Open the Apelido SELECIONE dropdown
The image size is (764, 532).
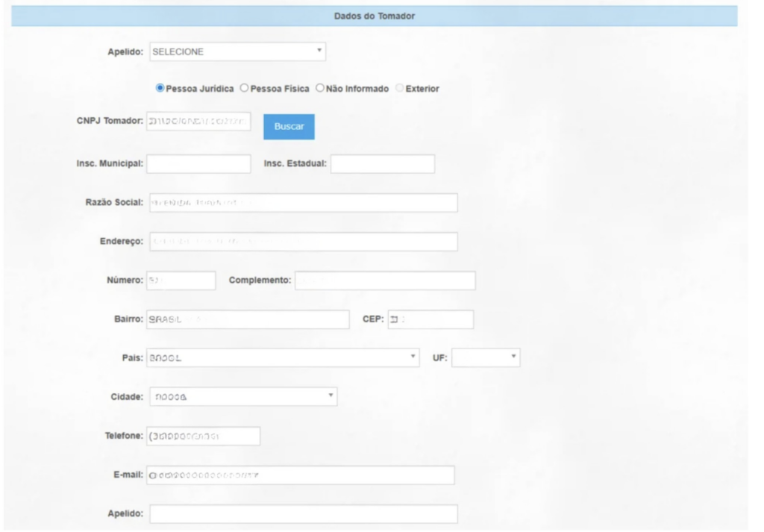237,52
